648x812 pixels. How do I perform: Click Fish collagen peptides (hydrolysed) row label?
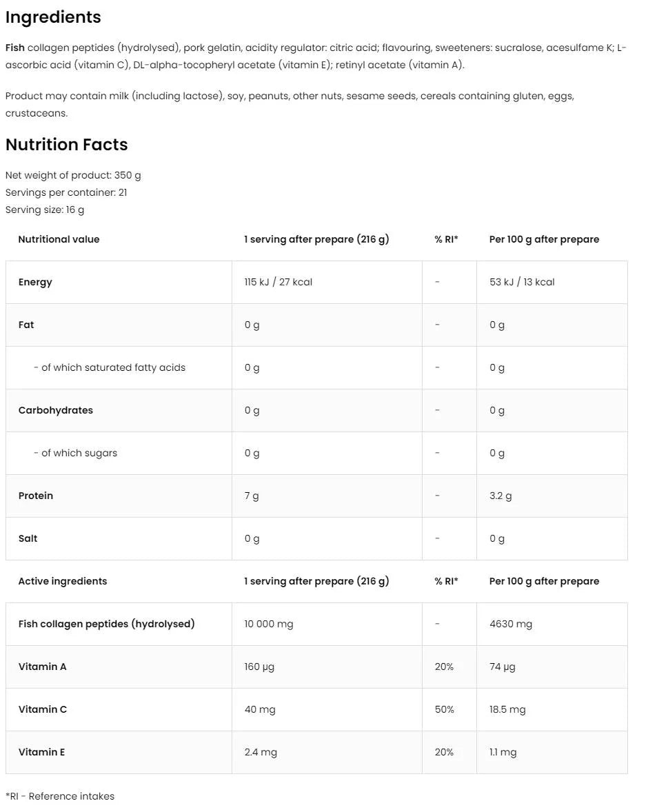(x=106, y=624)
